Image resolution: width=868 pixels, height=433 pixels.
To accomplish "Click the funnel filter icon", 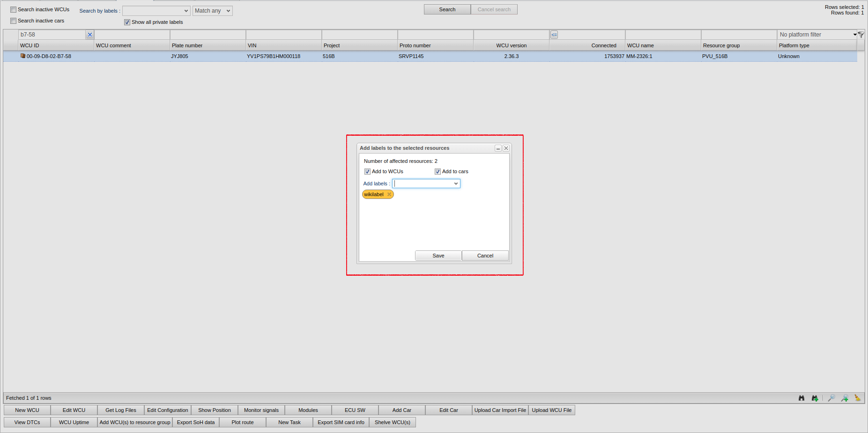I will (861, 35).
